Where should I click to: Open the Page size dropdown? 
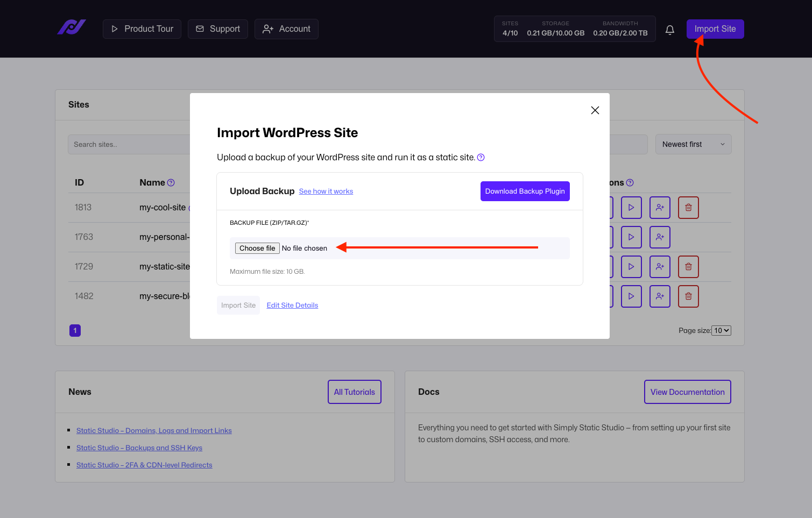point(721,331)
